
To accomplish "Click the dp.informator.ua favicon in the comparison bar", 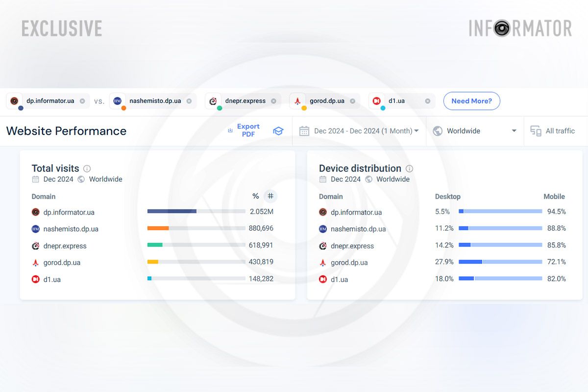I will pyautogui.click(x=14, y=100).
